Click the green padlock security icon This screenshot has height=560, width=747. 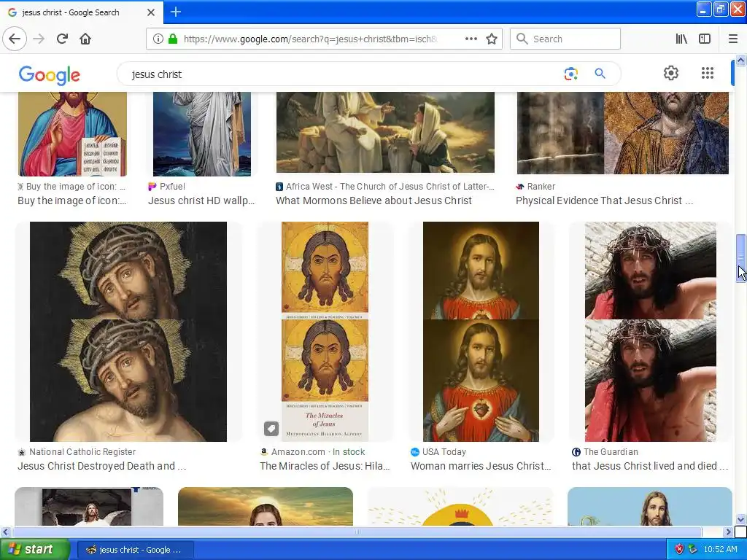172,39
